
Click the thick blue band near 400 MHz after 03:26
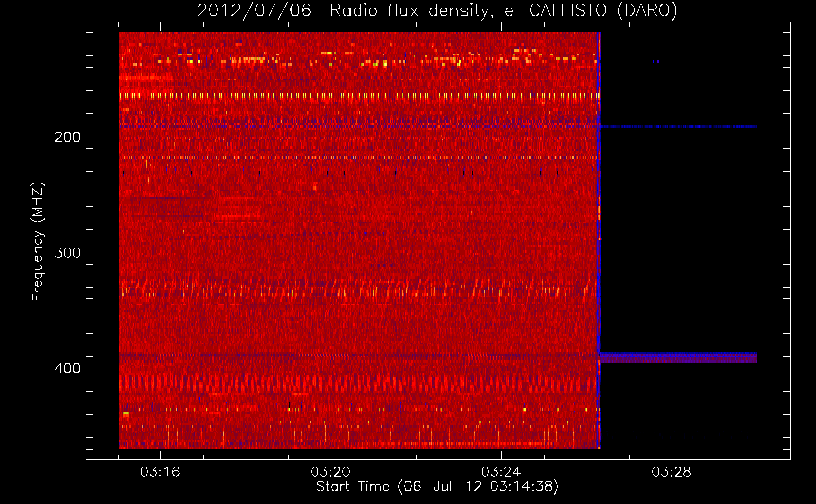click(678, 358)
